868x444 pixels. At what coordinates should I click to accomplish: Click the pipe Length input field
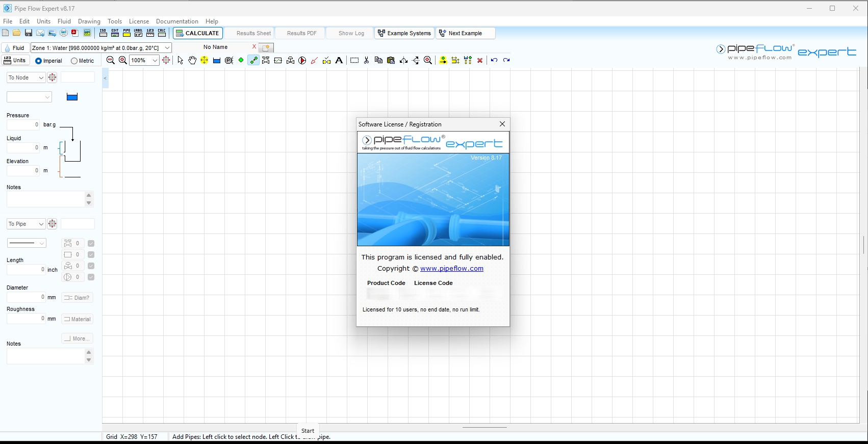tap(26, 269)
